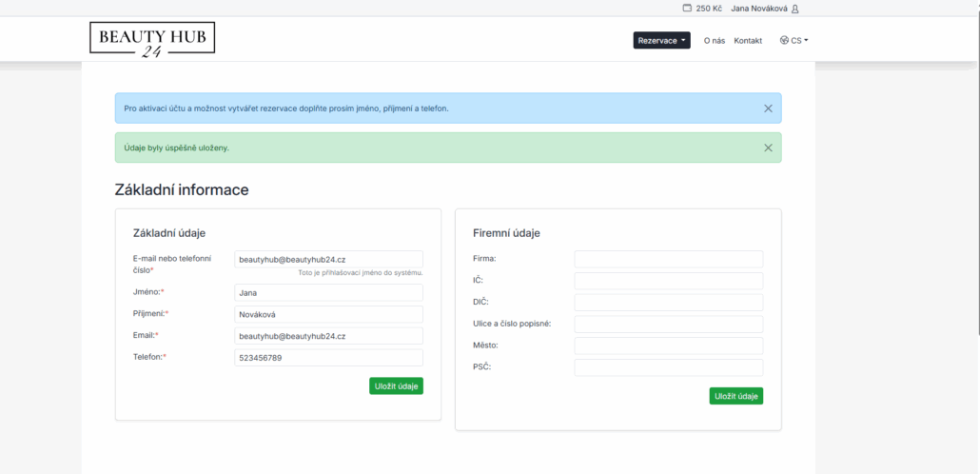This screenshot has height=474, width=980.
Task: Click the Jméno input field
Action: (328, 293)
